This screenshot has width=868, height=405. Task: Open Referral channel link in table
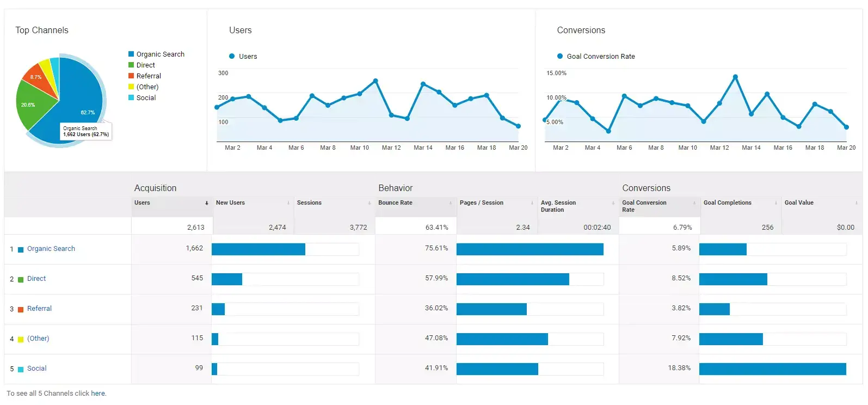coord(39,309)
